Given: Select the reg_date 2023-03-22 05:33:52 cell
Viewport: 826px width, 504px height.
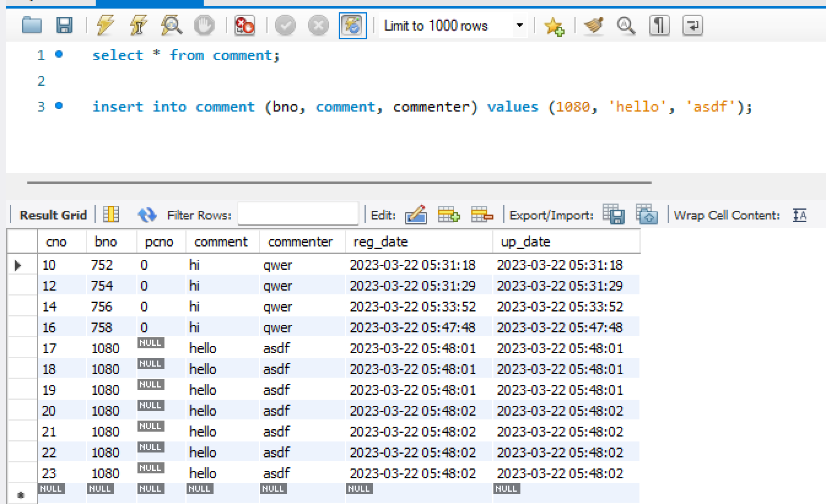Looking at the screenshot, I should click(419, 307).
